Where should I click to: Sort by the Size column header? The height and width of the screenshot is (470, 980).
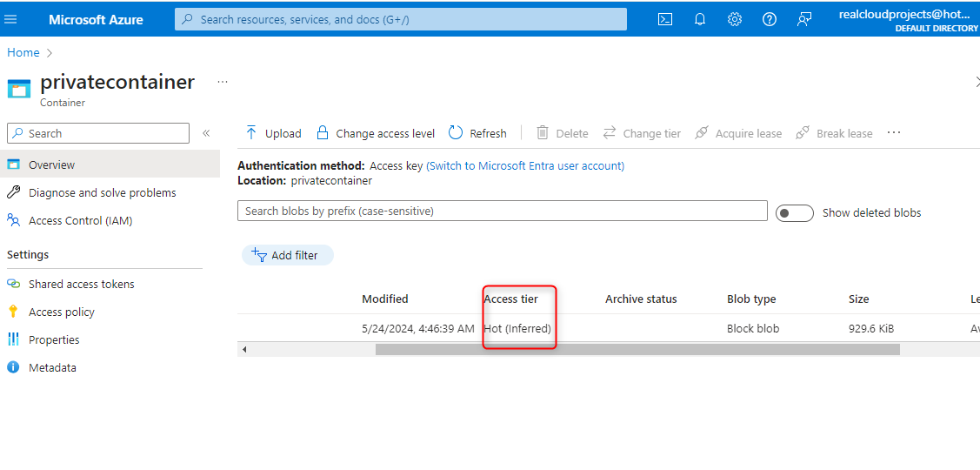[x=858, y=299]
